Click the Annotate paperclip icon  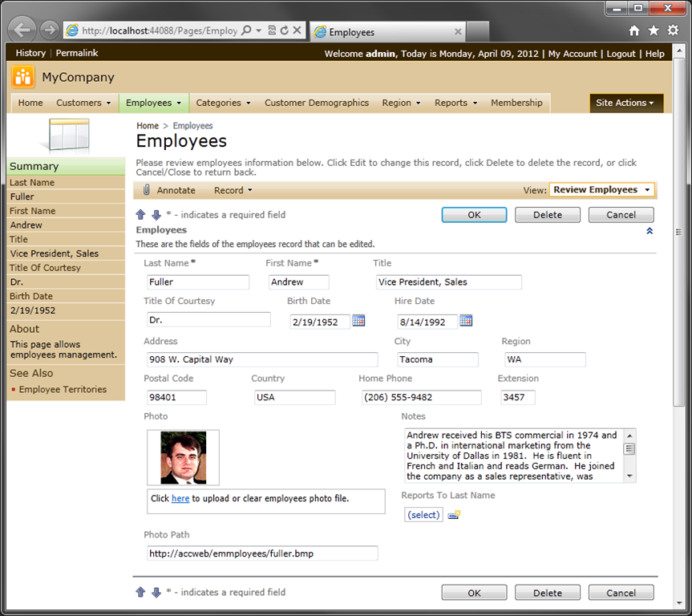[147, 190]
